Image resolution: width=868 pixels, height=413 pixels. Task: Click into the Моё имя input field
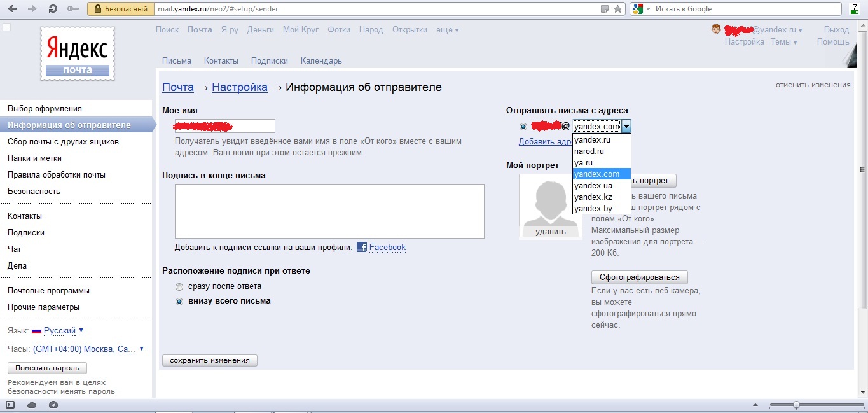coord(225,126)
